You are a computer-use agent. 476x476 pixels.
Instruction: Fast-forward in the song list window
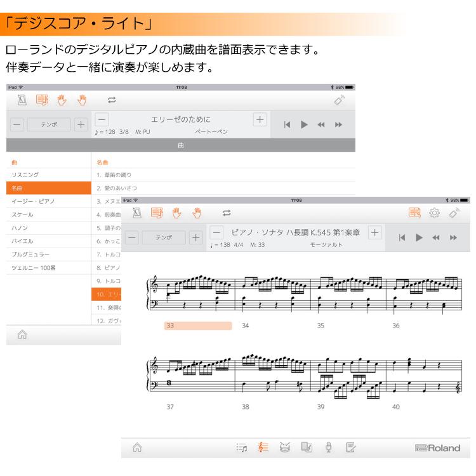pos(338,124)
